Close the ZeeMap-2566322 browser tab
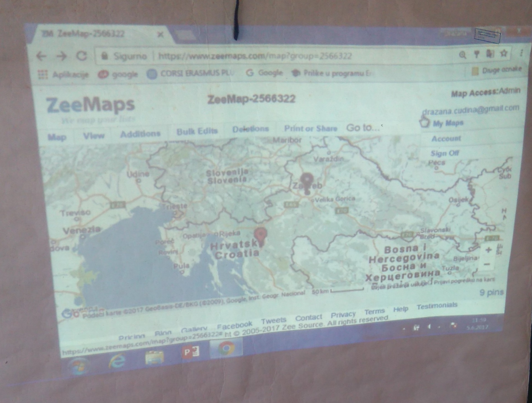Viewport: 532px width, 403px height. point(160,35)
